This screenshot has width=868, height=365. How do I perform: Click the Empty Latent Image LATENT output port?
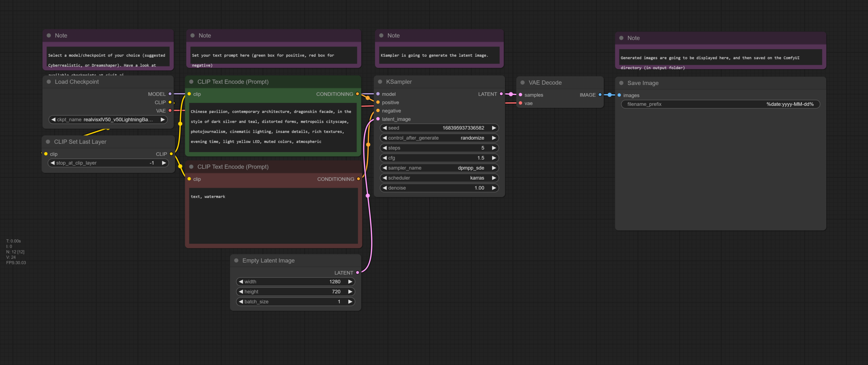[x=357, y=272]
